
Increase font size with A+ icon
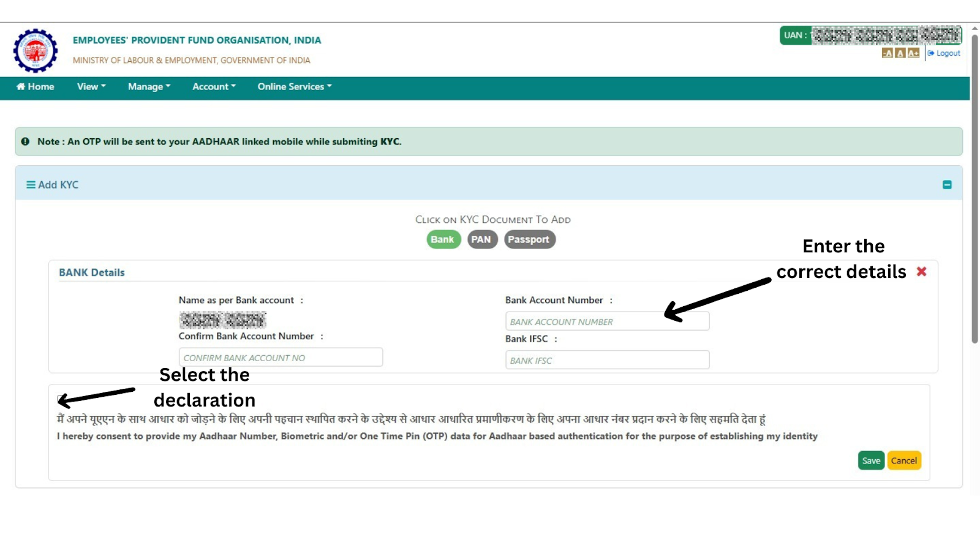click(913, 53)
